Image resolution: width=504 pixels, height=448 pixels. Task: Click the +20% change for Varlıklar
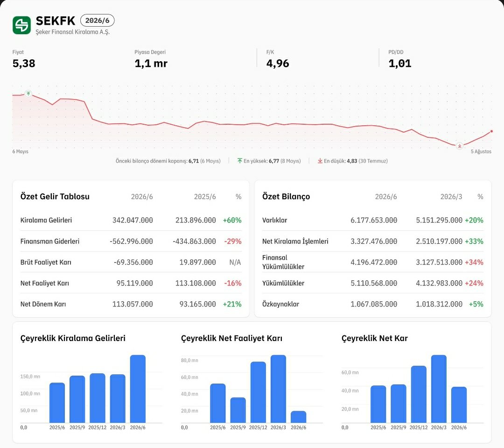pos(474,220)
